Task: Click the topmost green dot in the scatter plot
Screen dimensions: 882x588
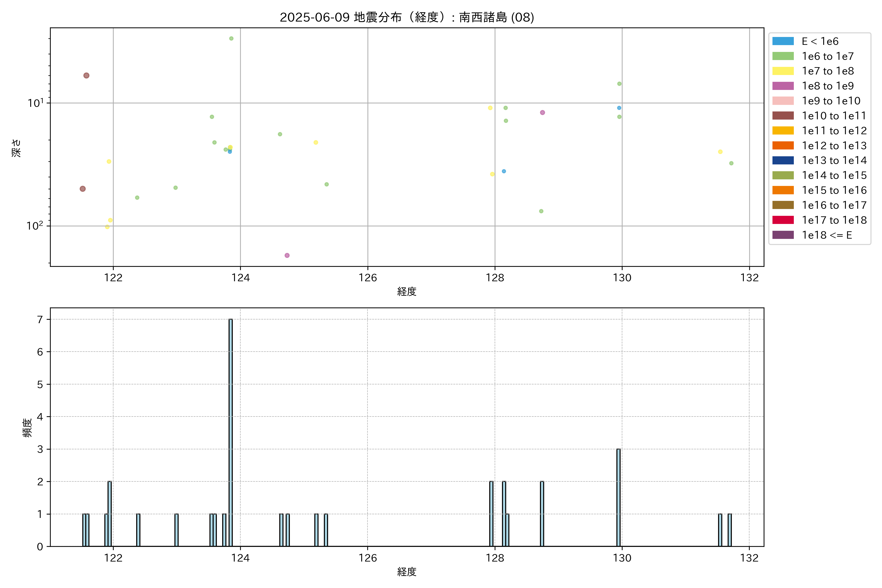Action: [x=231, y=39]
